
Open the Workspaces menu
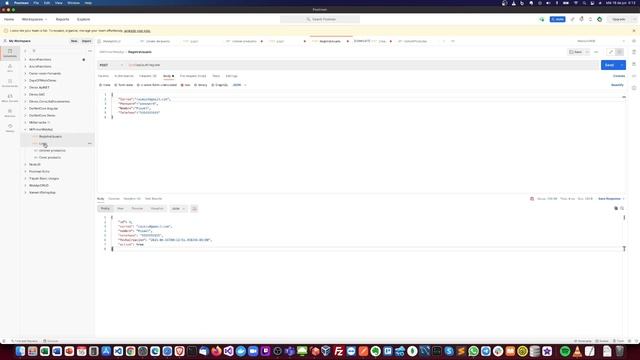(x=34, y=19)
